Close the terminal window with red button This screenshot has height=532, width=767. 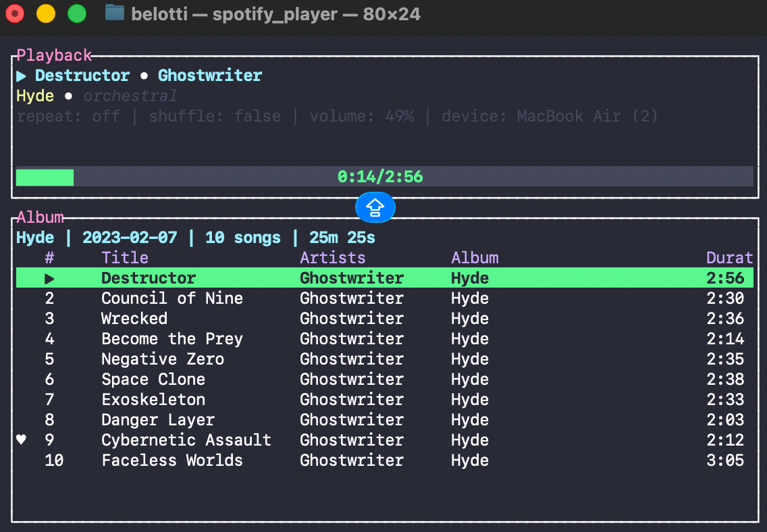(15, 14)
